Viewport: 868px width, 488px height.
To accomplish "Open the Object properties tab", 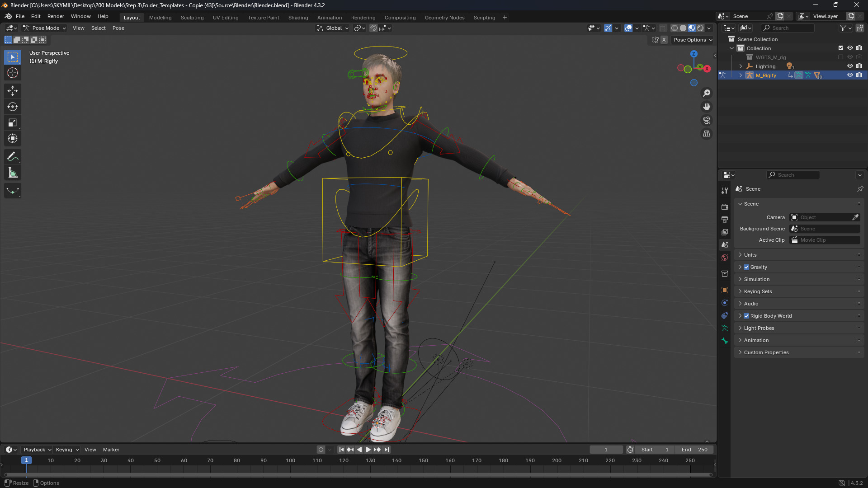I will [x=725, y=290].
